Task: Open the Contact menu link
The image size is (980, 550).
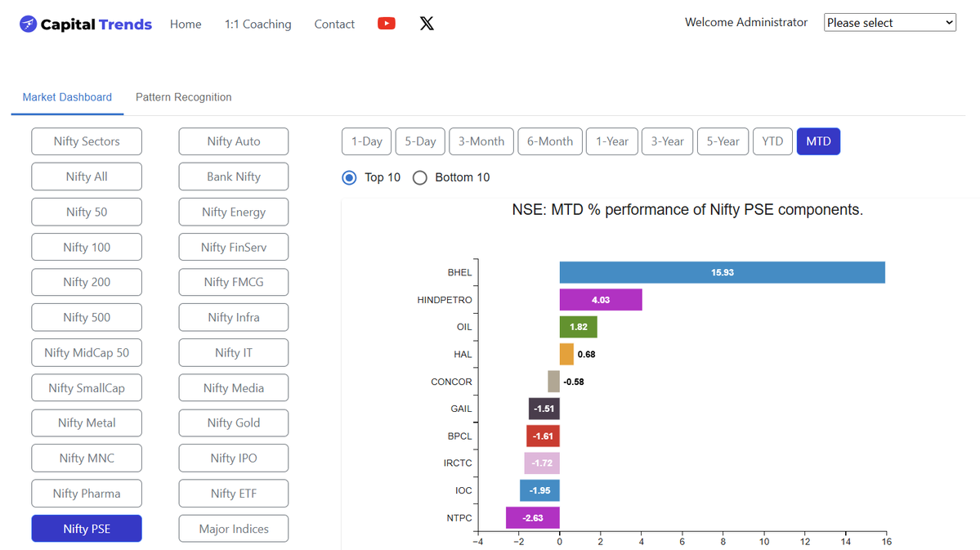Action: pos(334,24)
